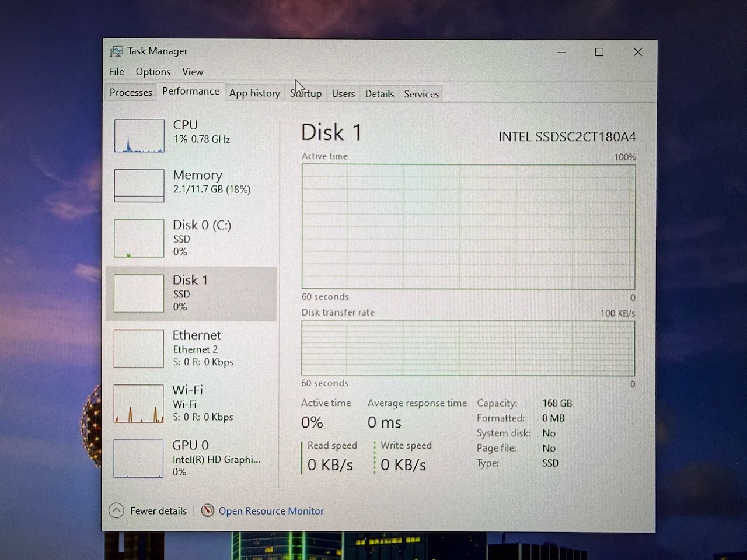Click Intel(R) HD Graphi... text

point(217,460)
